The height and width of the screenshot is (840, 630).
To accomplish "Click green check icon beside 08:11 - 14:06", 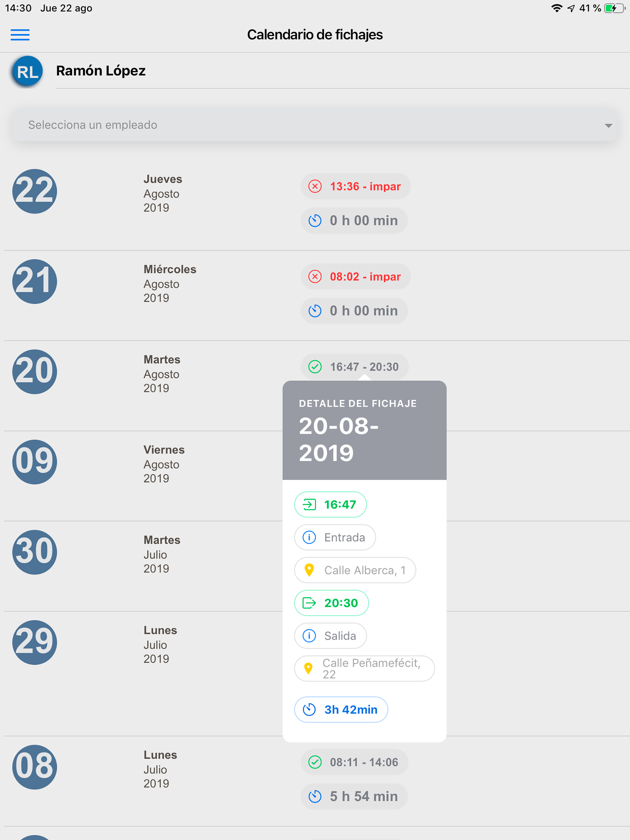I will click(x=315, y=762).
